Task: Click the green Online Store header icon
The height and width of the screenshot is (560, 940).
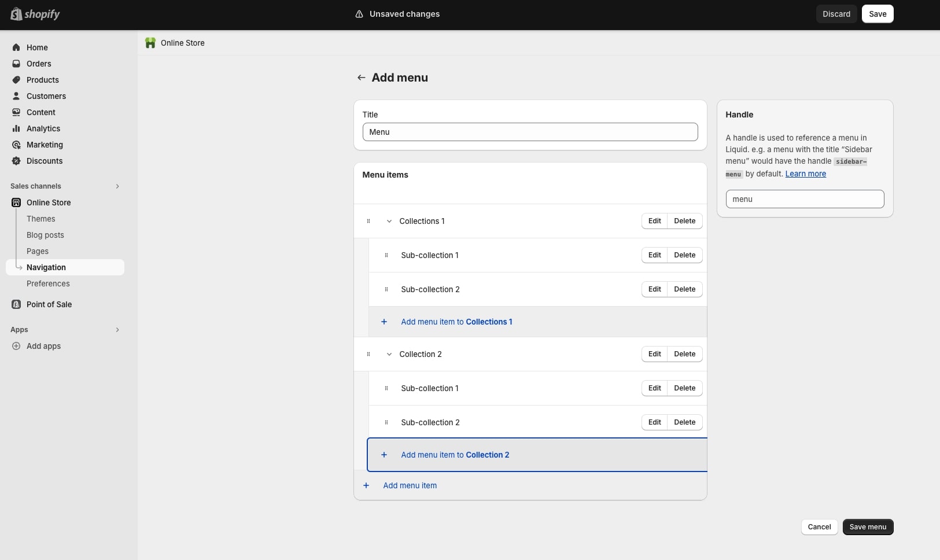Action: coord(150,43)
